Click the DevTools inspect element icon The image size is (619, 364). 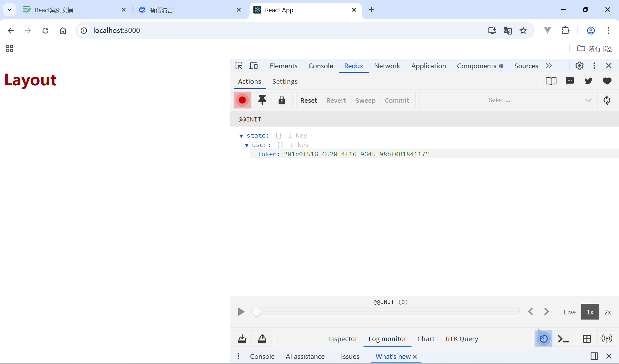coord(238,66)
